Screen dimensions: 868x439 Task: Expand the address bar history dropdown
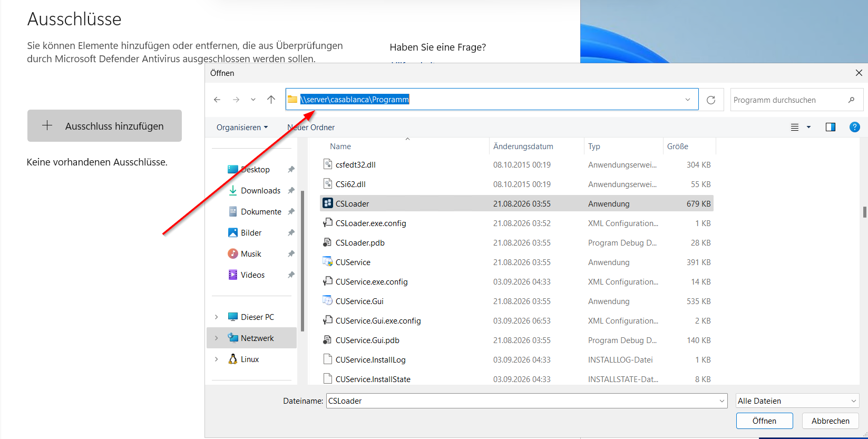coord(688,100)
